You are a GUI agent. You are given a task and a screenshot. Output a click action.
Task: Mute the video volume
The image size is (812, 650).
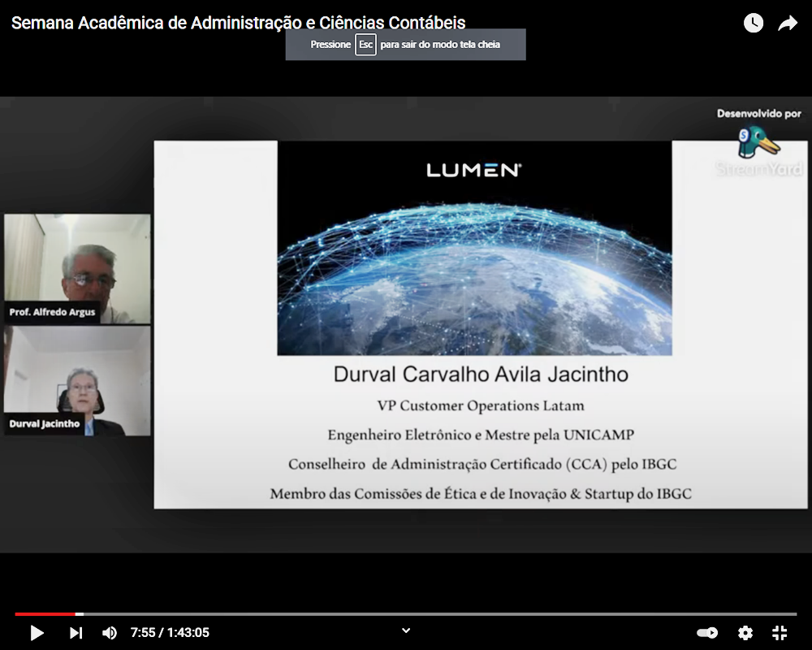(x=110, y=632)
